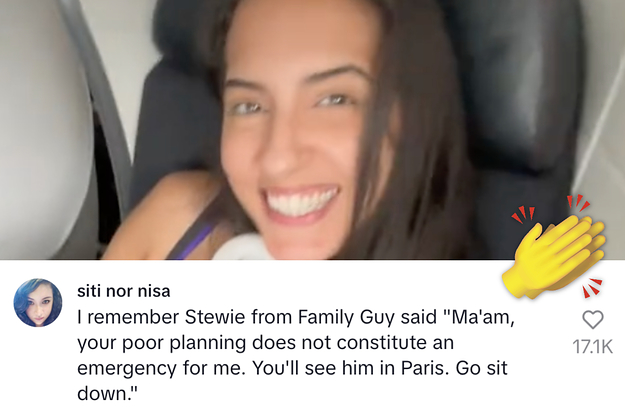Click the 17.1K like count
Screen dimensions: 625x415
(592, 347)
